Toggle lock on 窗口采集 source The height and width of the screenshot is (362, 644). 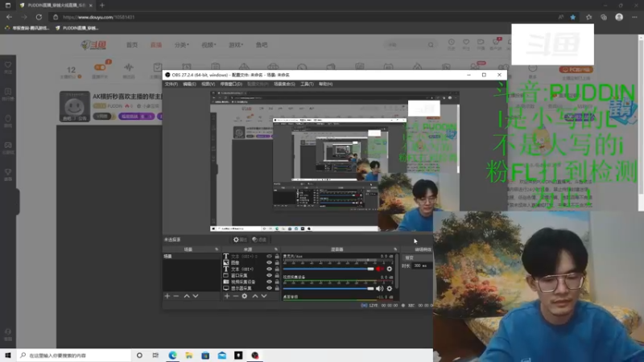[x=277, y=275]
